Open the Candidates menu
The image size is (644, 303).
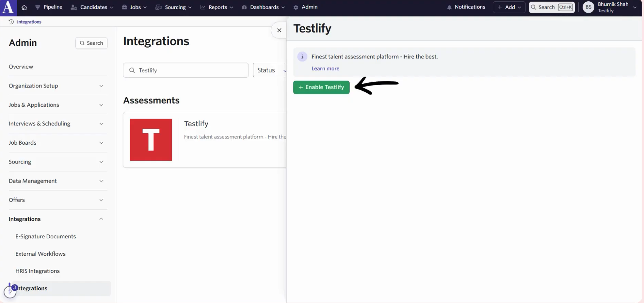[92, 7]
